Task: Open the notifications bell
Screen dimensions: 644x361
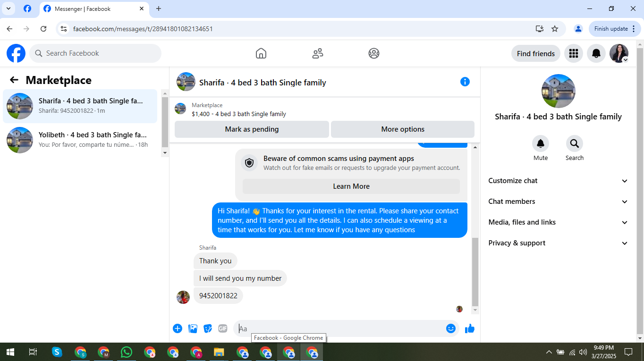Action: tap(596, 53)
